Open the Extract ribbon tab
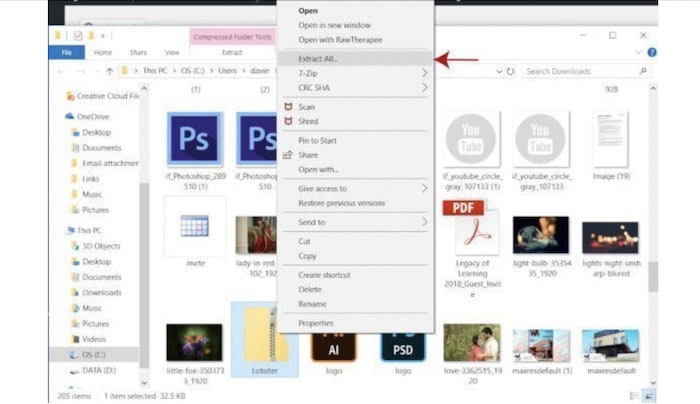 (x=232, y=53)
